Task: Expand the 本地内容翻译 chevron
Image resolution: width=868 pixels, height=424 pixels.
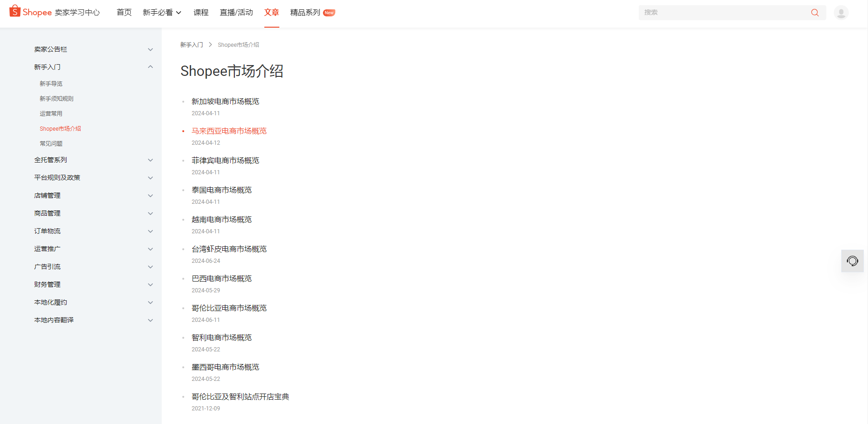Action: [x=150, y=320]
